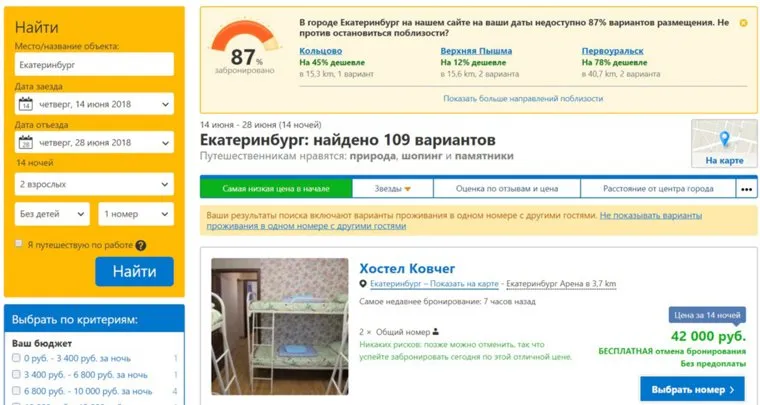Select 'Расстояние от центра города' sort tab
The image size is (760, 405).
coord(658,189)
